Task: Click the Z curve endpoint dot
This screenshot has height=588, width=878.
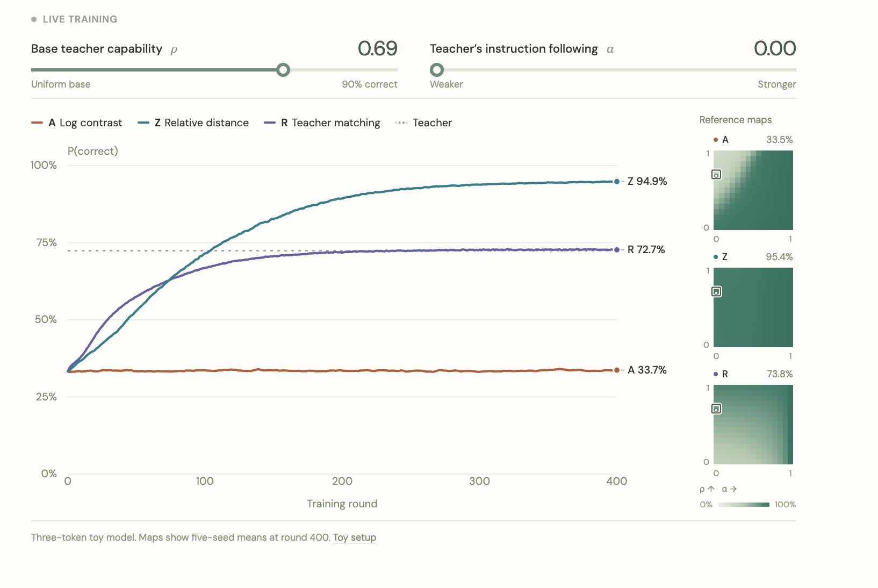Action: click(x=617, y=182)
